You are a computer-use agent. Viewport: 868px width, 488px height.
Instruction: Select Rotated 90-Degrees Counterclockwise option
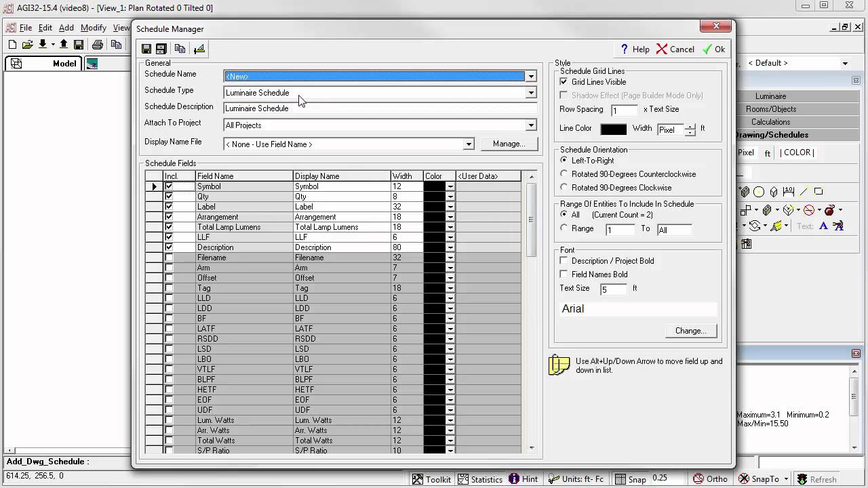coord(564,174)
